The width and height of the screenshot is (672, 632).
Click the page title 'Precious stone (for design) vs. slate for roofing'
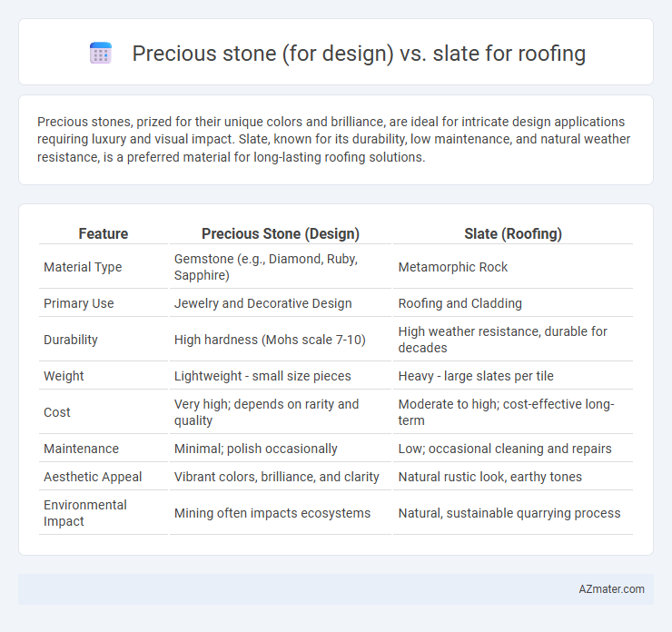click(359, 54)
